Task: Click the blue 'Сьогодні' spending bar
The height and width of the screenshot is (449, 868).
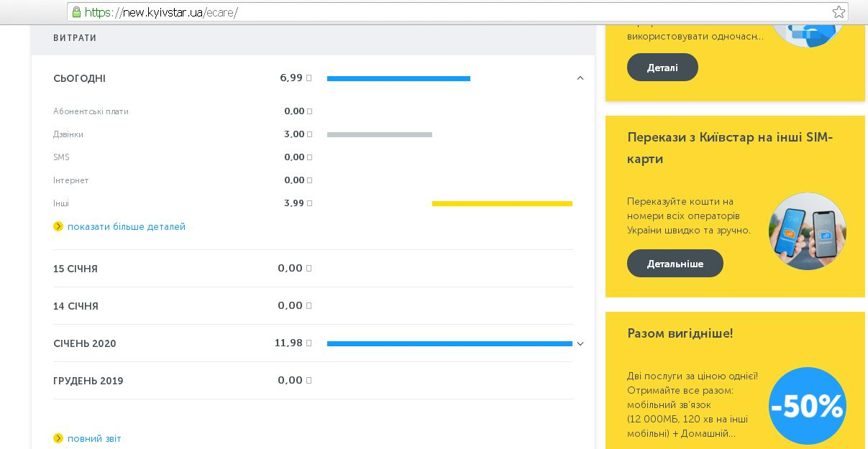Action: point(398,78)
